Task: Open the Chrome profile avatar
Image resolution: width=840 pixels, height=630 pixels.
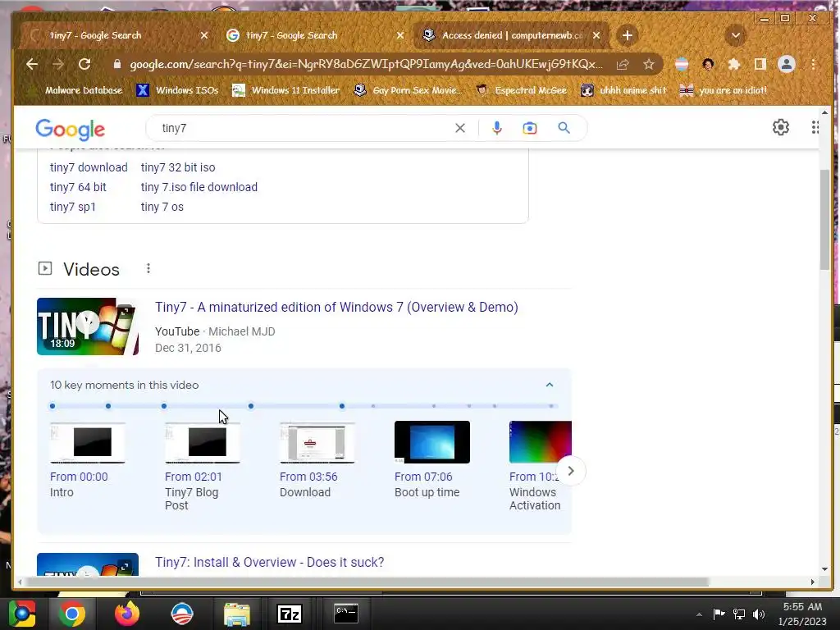Action: click(x=787, y=64)
